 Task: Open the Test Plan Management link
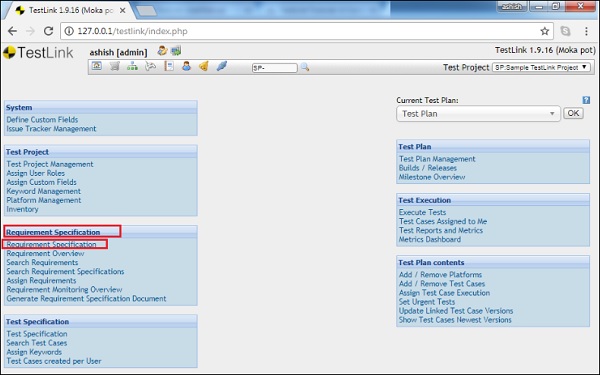(437, 159)
